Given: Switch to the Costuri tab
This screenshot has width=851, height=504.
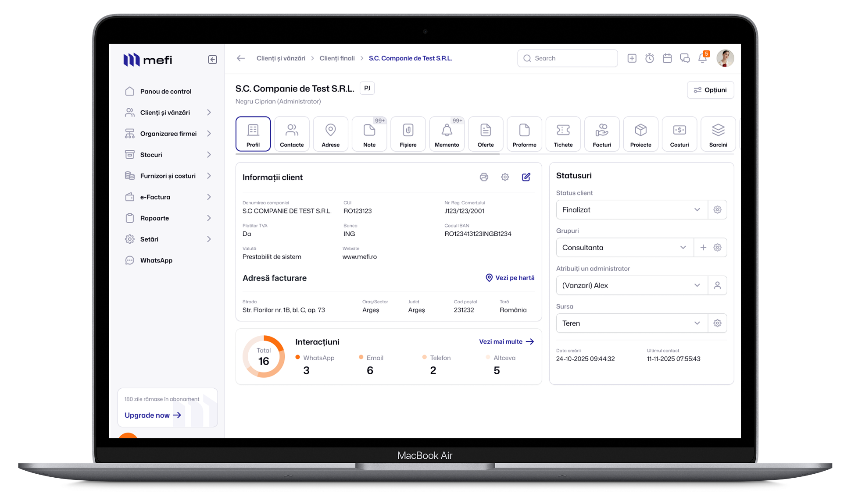Looking at the screenshot, I should tap(679, 134).
